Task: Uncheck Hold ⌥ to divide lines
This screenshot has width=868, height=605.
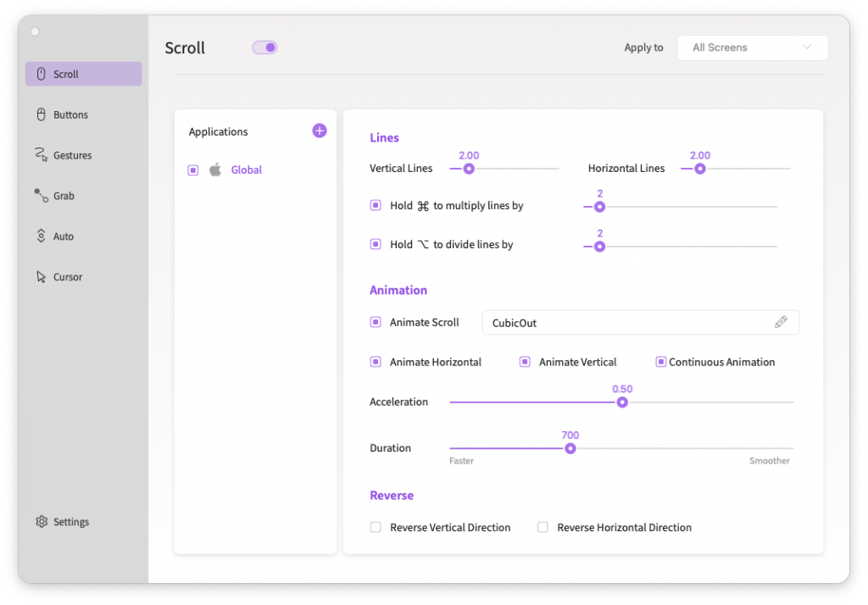Action: click(x=376, y=244)
